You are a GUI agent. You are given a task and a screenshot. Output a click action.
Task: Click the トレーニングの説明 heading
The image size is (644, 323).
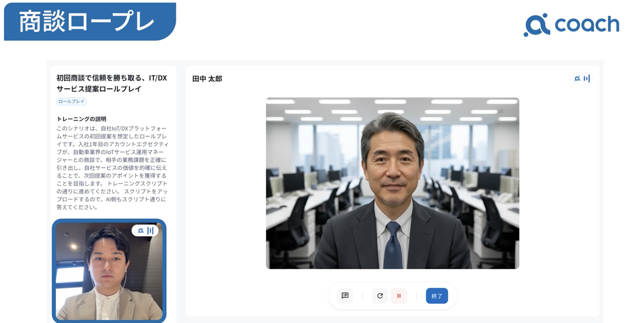point(81,119)
